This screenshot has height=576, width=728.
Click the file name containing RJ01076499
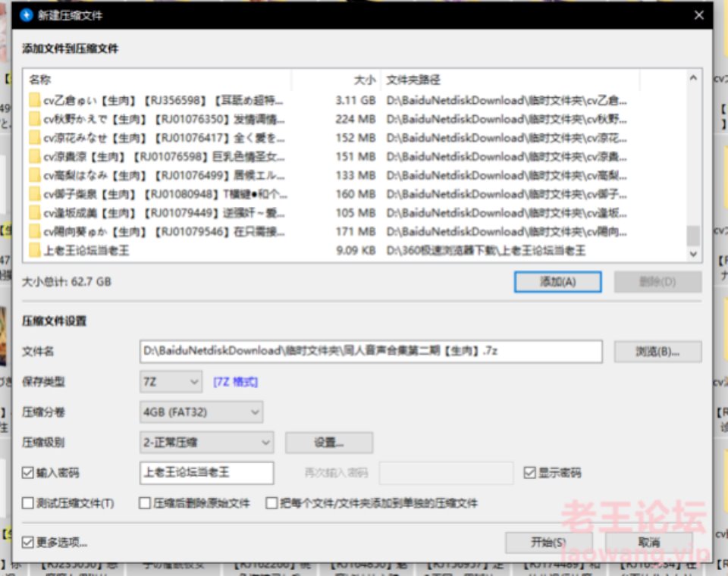tap(164, 175)
